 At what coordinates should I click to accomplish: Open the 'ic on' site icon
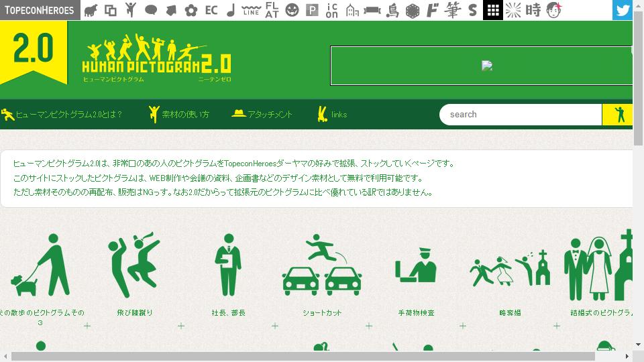[332, 10]
